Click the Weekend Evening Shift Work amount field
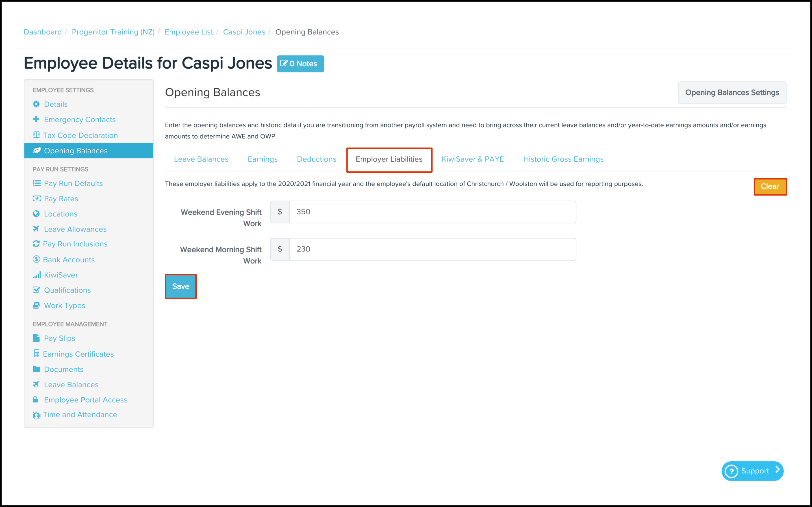812x507 pixels. (x=432, y=212)
